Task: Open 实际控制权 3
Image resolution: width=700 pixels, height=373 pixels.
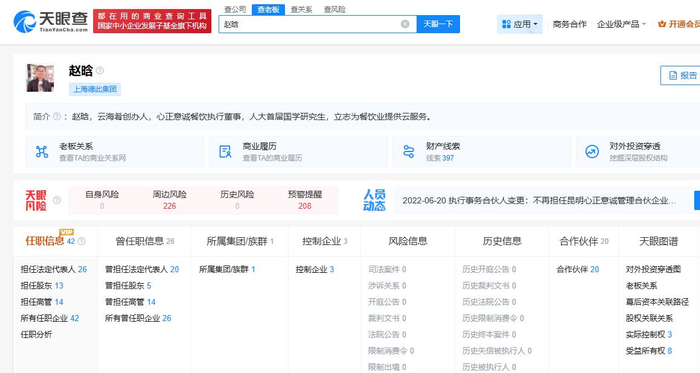Action: point(649,334)
